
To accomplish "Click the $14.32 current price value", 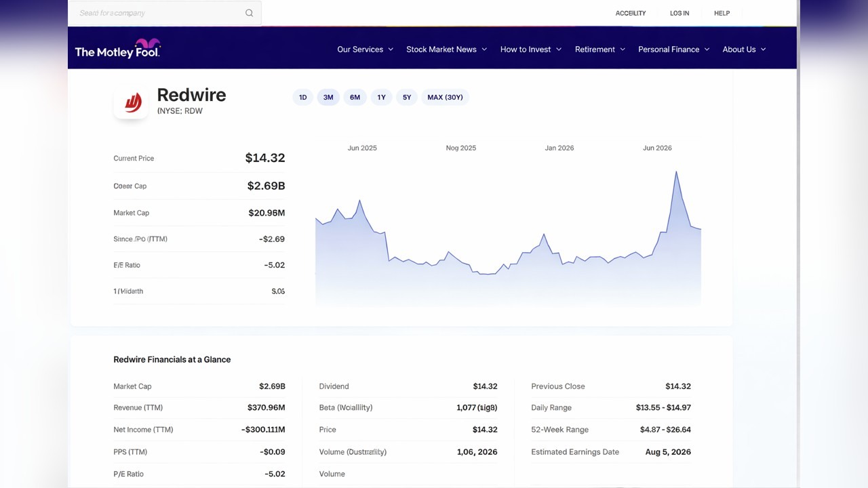I will [265, 158].
